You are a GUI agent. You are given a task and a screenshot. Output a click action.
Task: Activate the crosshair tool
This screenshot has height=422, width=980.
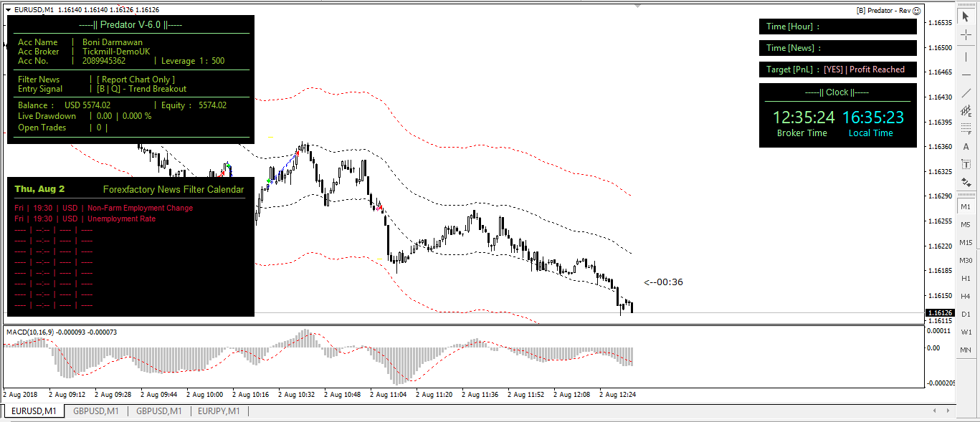pyautogui.click(x=966, y=34)
